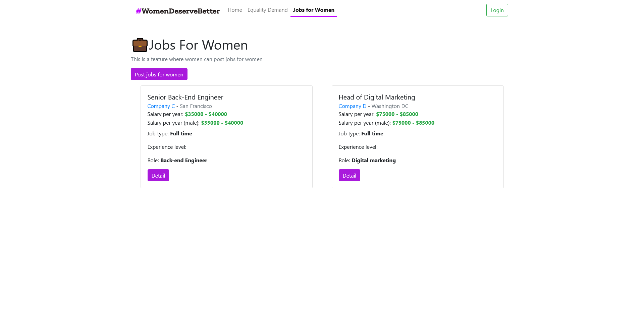Click the Post jobs for women button

[159, 74]
